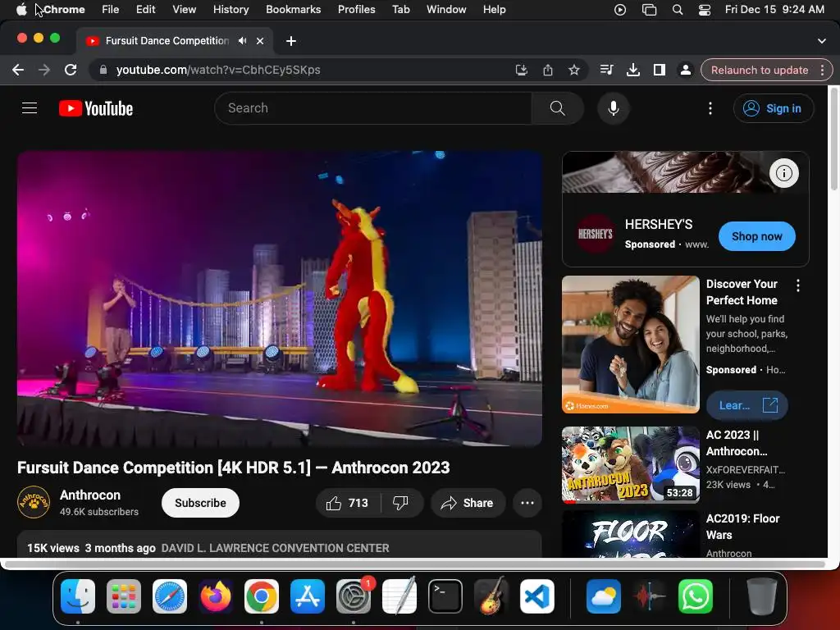Open Chrome downloads icon
Screen dimensions: 840x630
(633, 70)
